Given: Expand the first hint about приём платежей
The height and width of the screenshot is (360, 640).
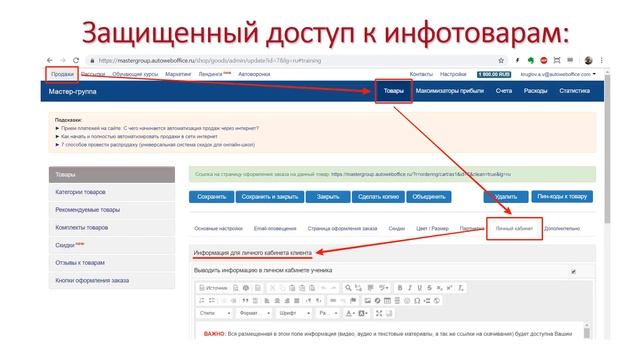Looking at the screenshot, I should (x=160, y=128).
